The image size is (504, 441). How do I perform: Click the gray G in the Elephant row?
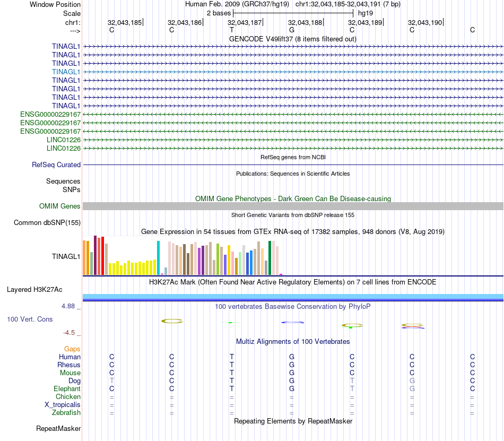(412, 388)
